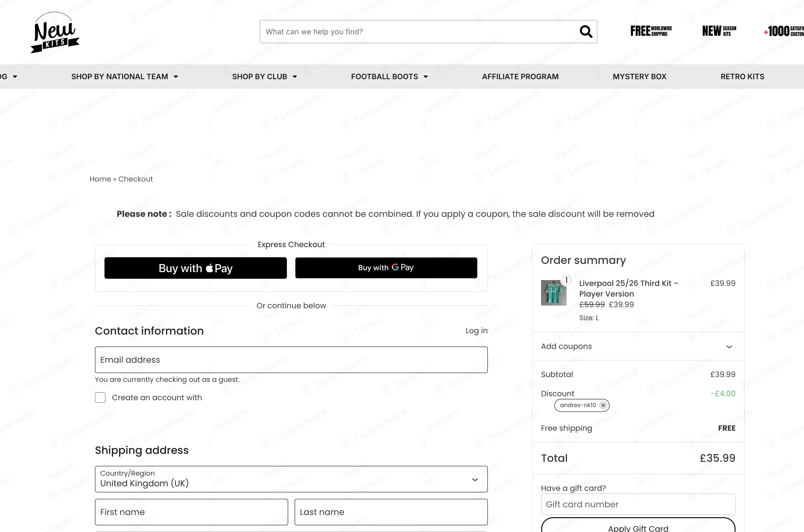Open Shop by National Team menu
Screen dimensions: 804x532
(124, 77)
